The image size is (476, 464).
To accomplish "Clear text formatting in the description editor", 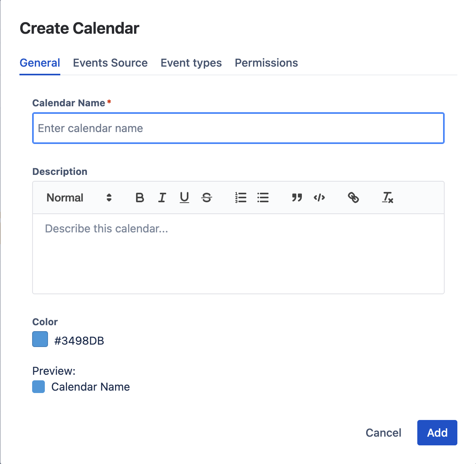I will click(388, 197).
